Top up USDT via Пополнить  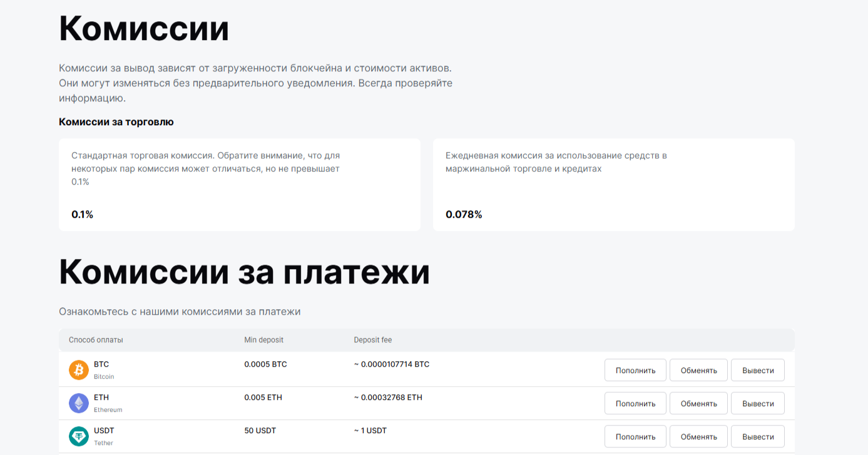click(x=635, y=436)
